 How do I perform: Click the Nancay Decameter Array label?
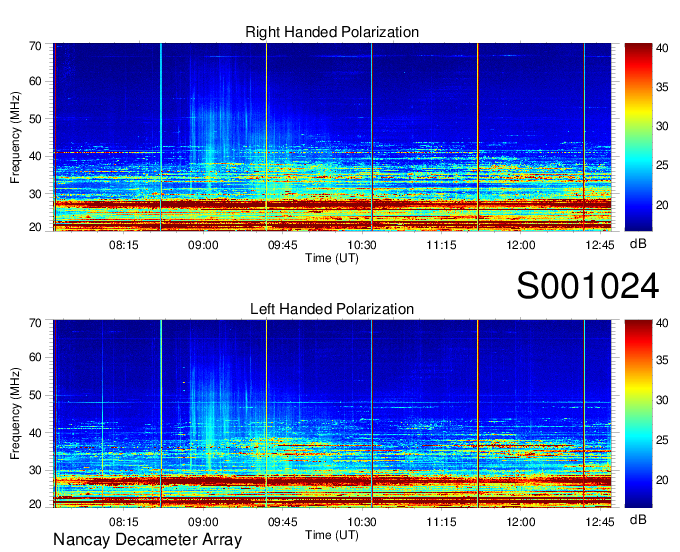click(x=147, y=540)
